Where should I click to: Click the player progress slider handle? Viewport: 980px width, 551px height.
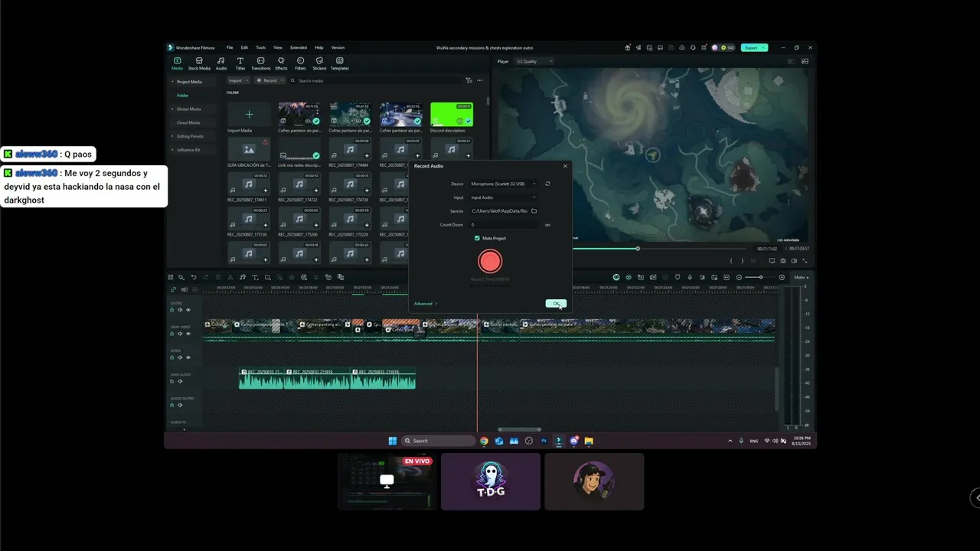637,249
